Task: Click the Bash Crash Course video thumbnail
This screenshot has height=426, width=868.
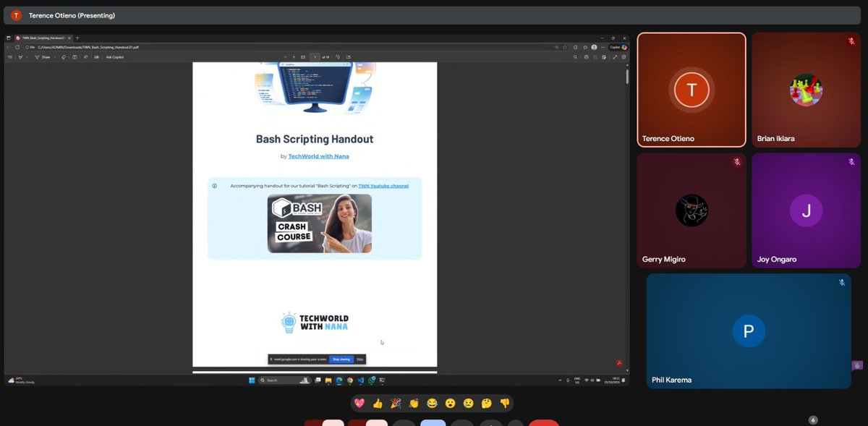Action: 320,223
